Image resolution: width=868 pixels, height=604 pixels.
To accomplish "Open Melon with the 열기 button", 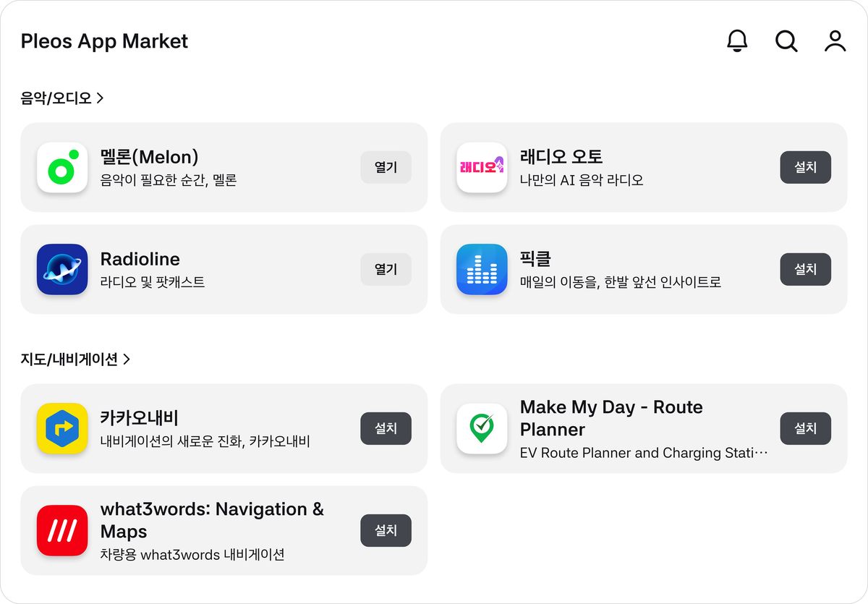I will point(386,167).
